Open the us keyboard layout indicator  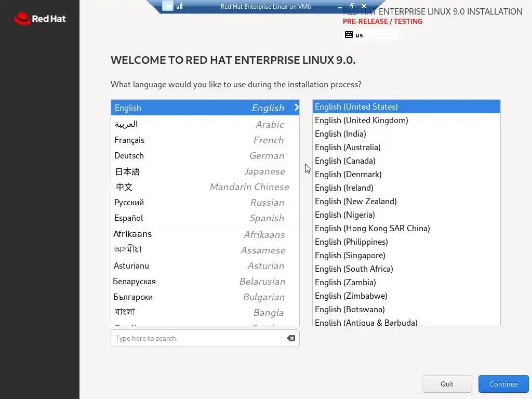tap(371, 35)
